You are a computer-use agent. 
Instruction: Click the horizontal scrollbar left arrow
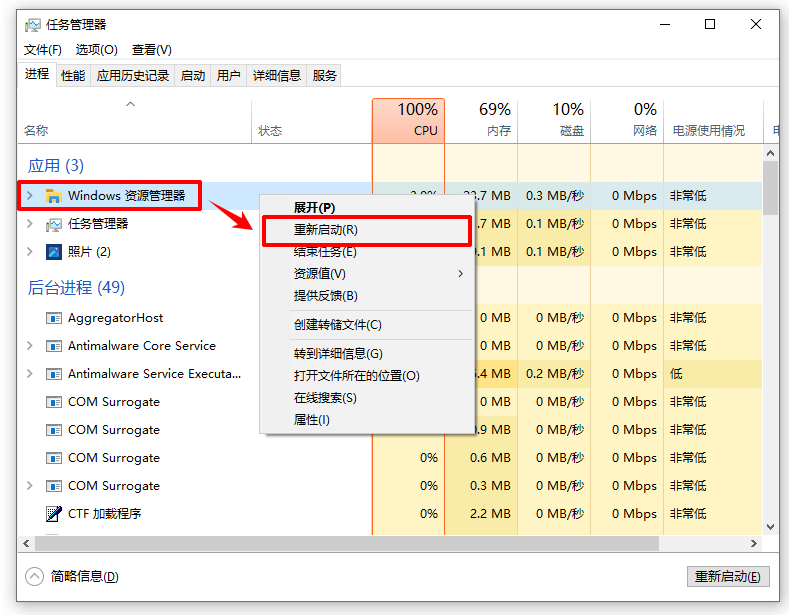point(26,544)
